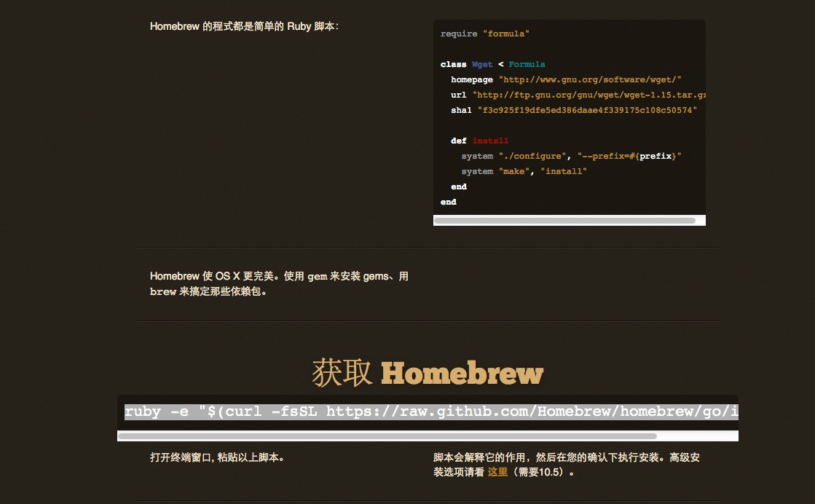
Task: Click the text 'Homebrew 的程式都是简单的 Ruby 脚本'
Action: 244,26
